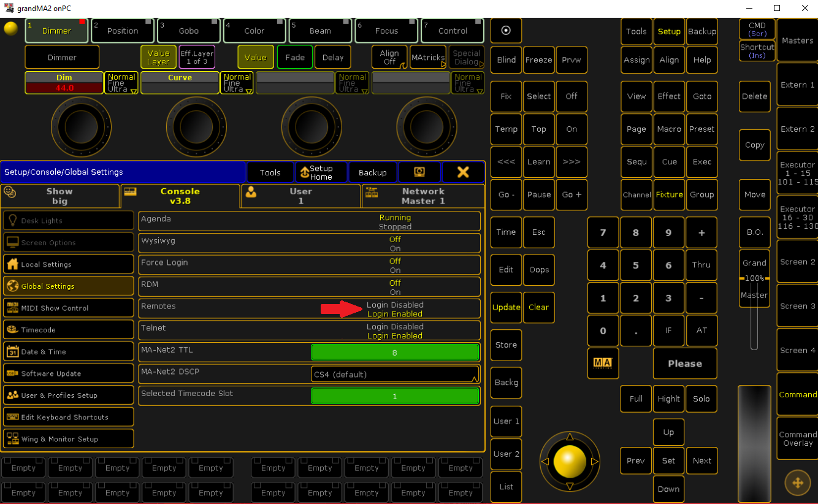
Task: Expand the Align Off options
Action: coord(389,57)
